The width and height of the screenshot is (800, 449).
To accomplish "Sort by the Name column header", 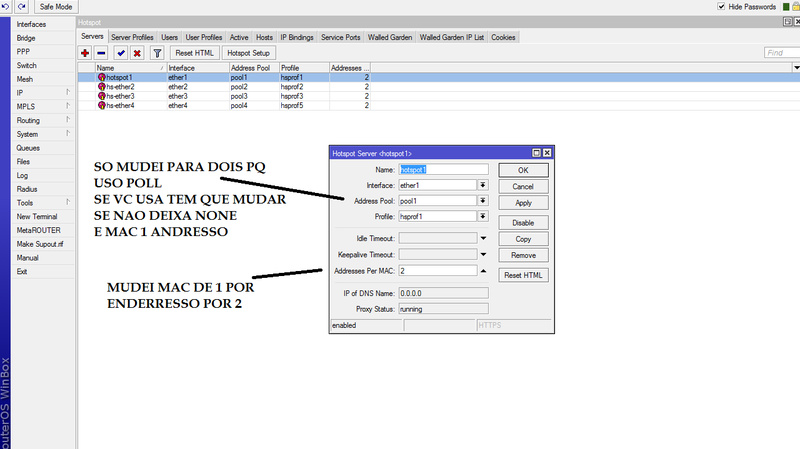I will (x=131, y=68).
